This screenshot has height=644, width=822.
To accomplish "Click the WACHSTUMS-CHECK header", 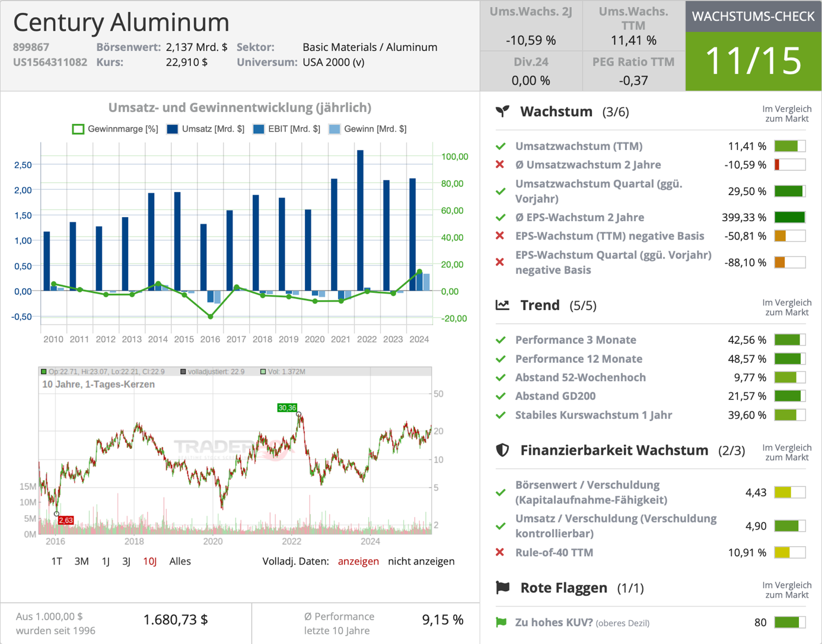I will pyautogui.click(x=753, y=17).
